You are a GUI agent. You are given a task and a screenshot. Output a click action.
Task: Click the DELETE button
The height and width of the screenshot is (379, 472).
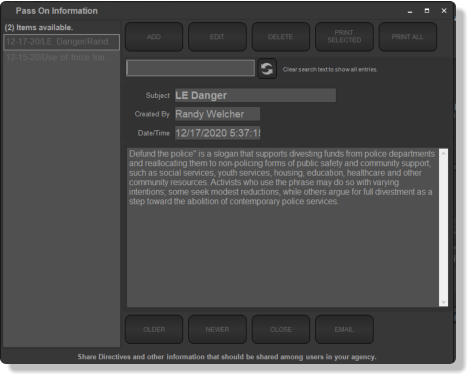[281, 37]
